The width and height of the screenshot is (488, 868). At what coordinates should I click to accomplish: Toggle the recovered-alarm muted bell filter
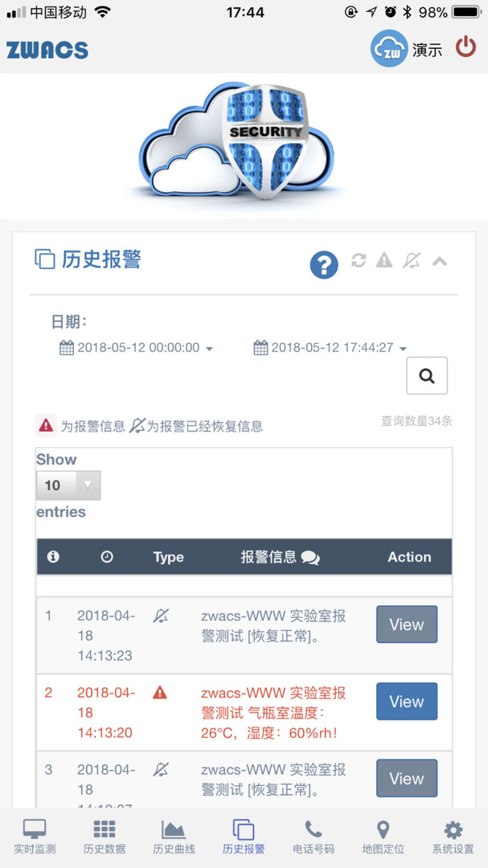click(x=412, y=260)
